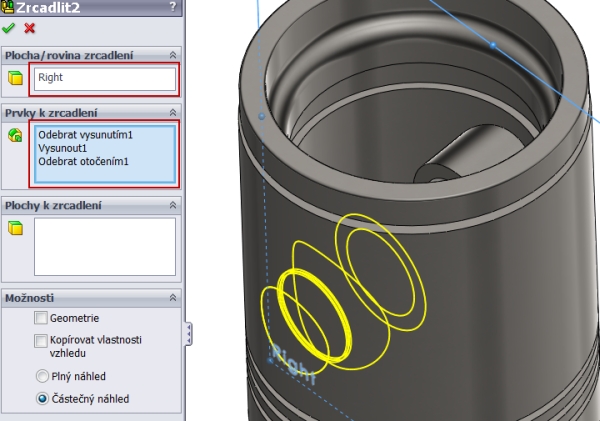Enable the Geometrie checkbox

coord(41,318)
